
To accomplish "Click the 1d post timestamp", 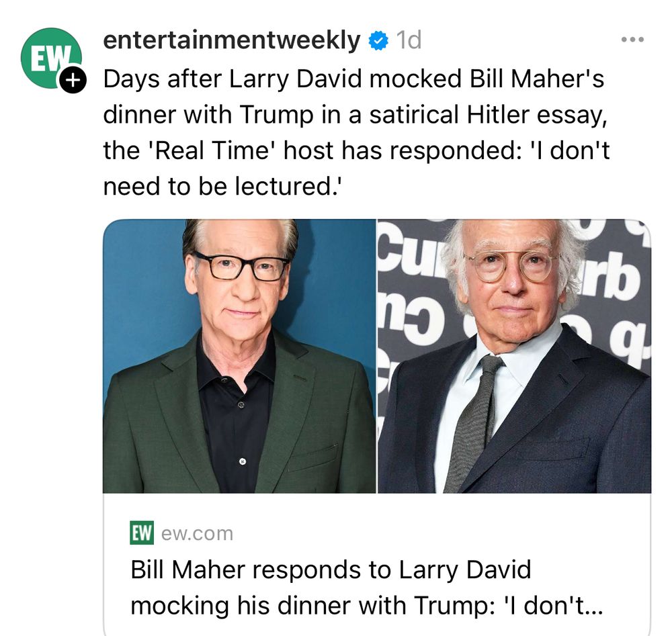I will [x=409, y=40].
